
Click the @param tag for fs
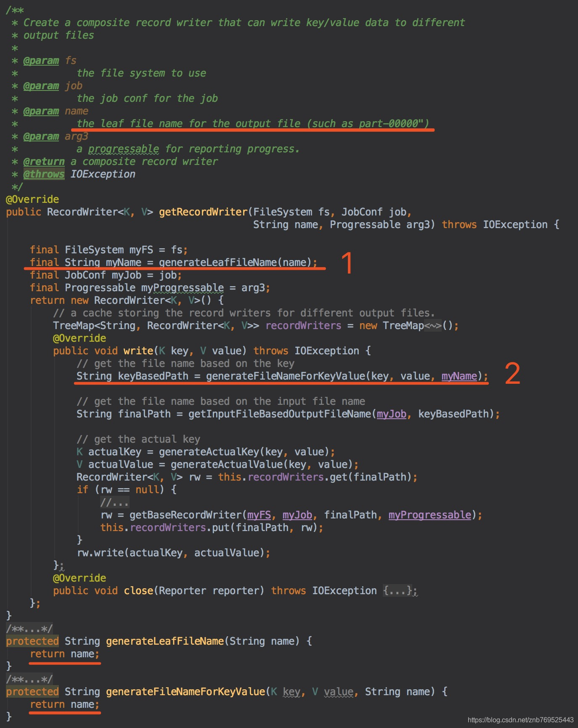(41, 61)
